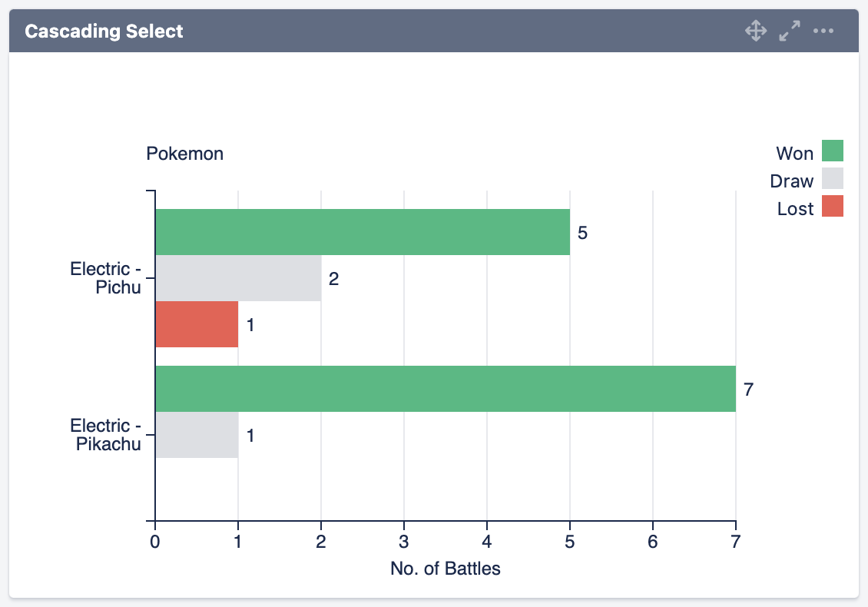Click the Electric - Pichu axis label

[107, 278]
